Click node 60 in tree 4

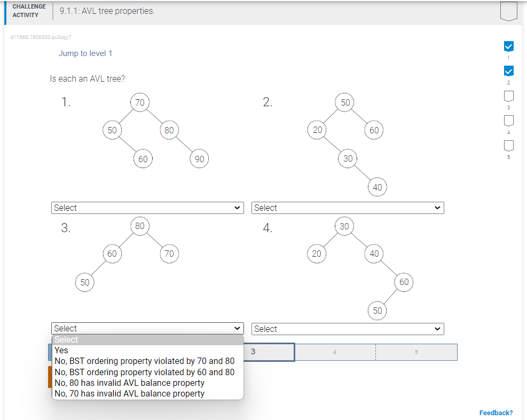pos(404,282)
